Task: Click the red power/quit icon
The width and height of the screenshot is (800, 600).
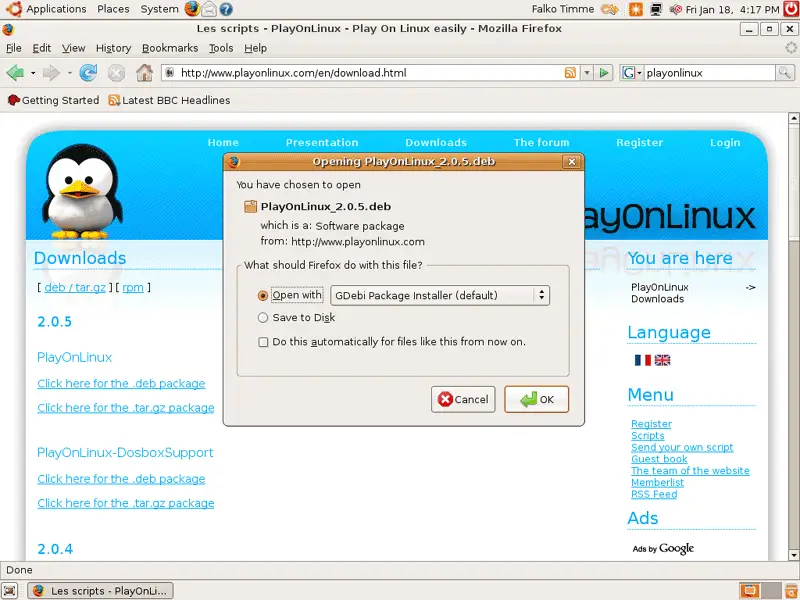Action: pos(791,9)
